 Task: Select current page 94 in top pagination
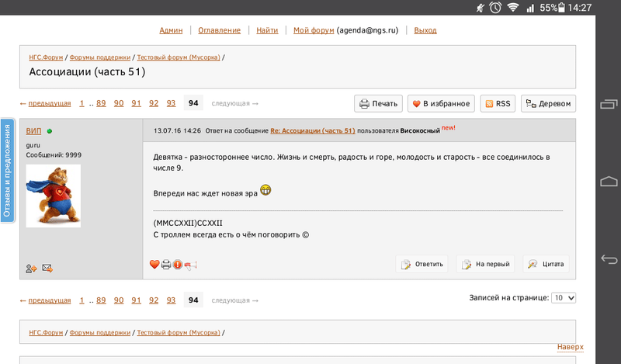click(193, 103)
